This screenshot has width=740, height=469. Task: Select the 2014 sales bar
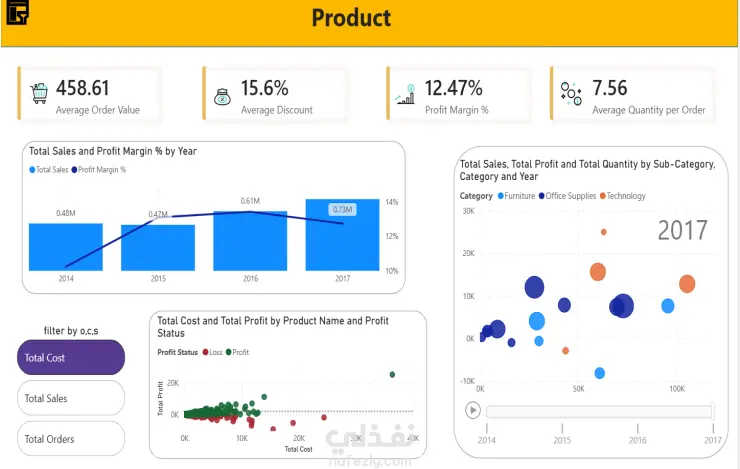coord(66,247)
